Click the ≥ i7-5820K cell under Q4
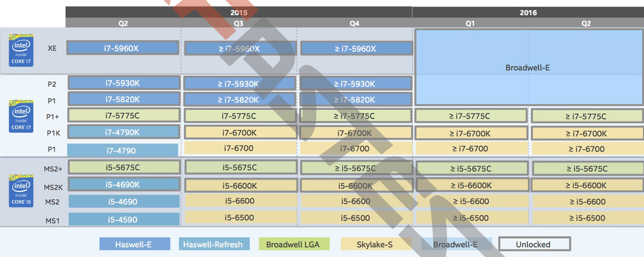This screenshot has height=257, width=644. coord(356,99)
